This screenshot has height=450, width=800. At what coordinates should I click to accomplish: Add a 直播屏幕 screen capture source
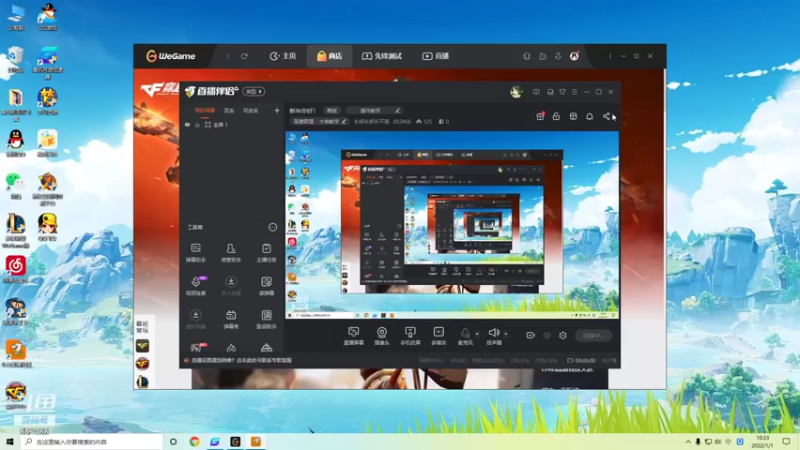tap(353, 336)
